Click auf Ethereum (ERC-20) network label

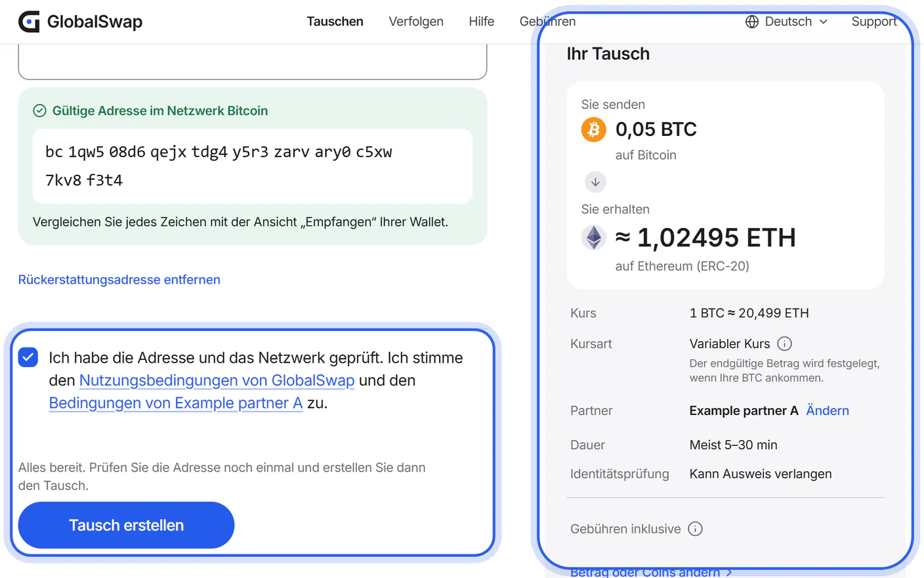coord(682,266)
